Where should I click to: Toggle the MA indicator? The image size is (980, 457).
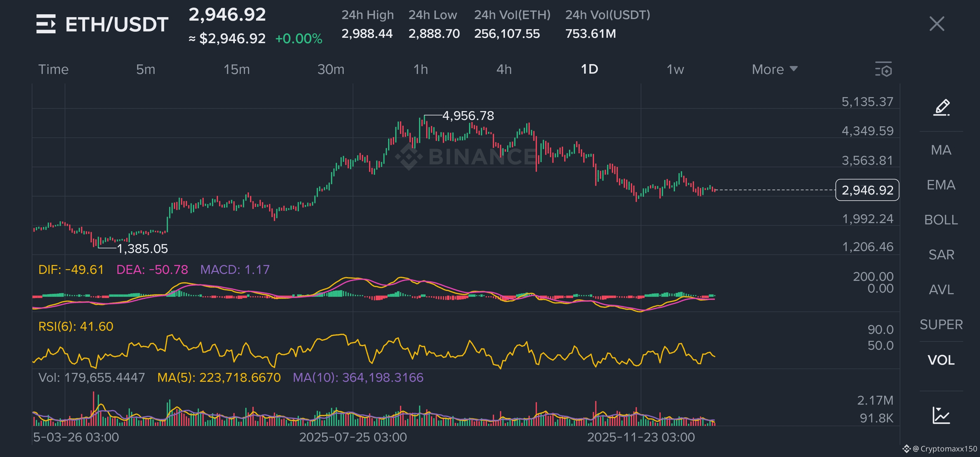[x=941, y=150]
